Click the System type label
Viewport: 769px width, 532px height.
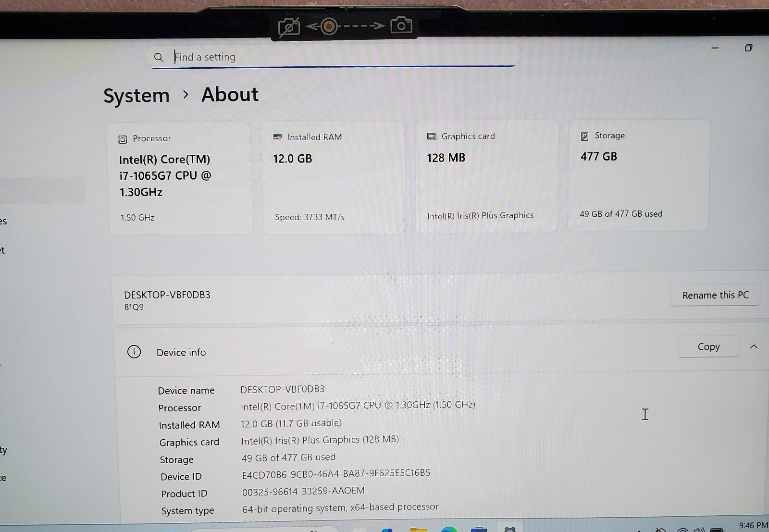[188, 511]
